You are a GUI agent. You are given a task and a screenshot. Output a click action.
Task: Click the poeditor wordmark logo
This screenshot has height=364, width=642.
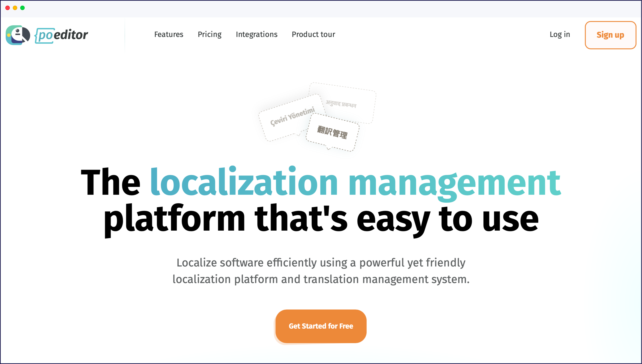(61, 35)
